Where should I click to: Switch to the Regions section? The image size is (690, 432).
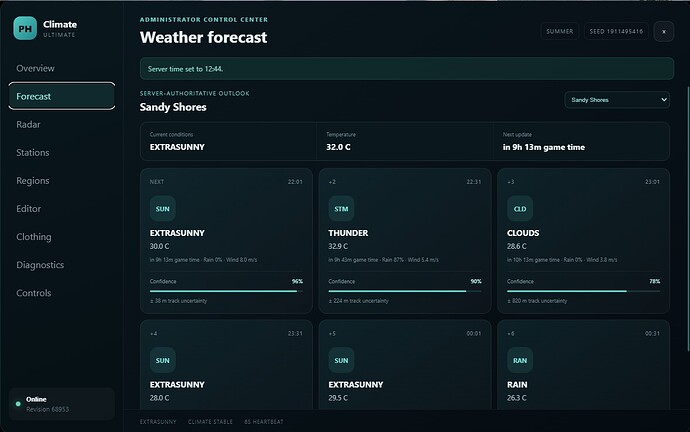(x=62, y=181)
